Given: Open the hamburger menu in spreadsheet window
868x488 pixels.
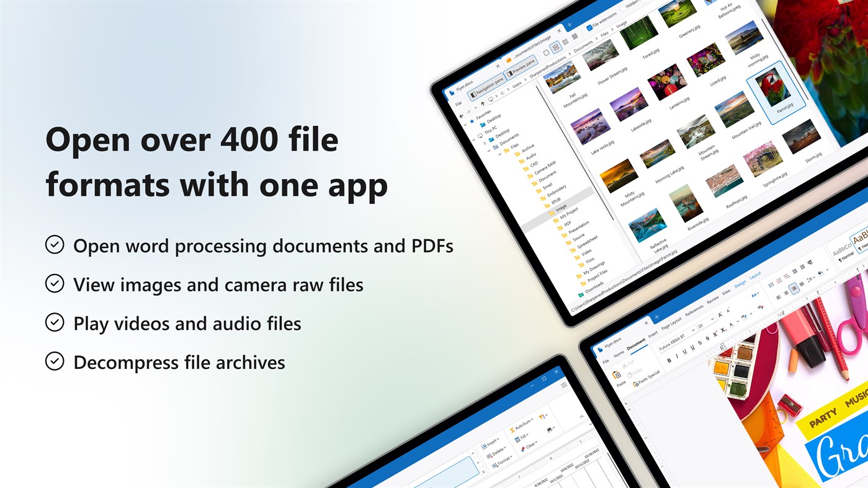Looking at the screenshot, I should (564, 385).
